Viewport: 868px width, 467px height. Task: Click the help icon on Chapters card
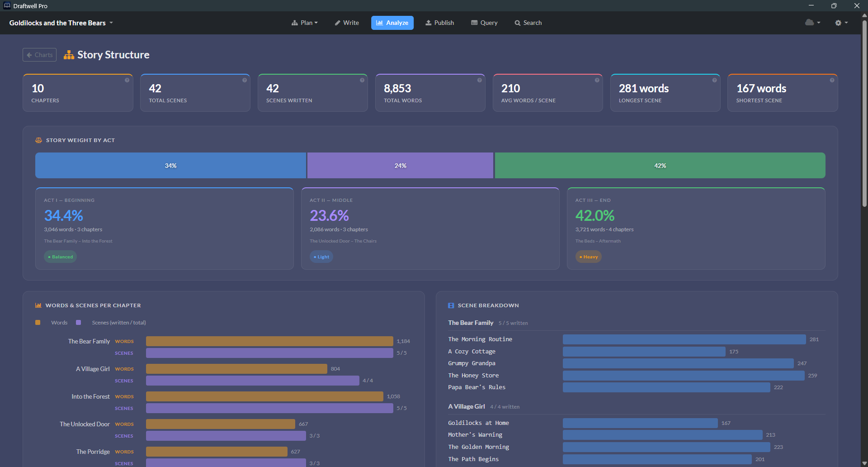coord(127,80)
